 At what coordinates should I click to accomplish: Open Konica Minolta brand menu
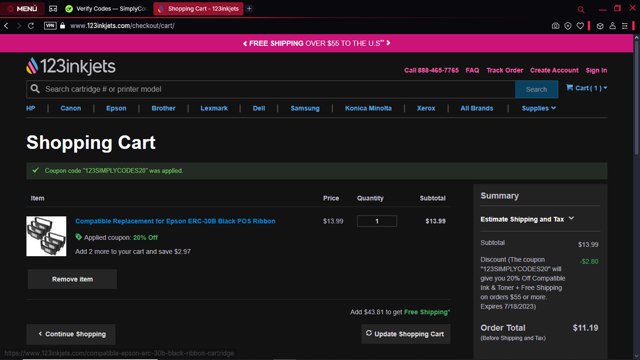368,108
